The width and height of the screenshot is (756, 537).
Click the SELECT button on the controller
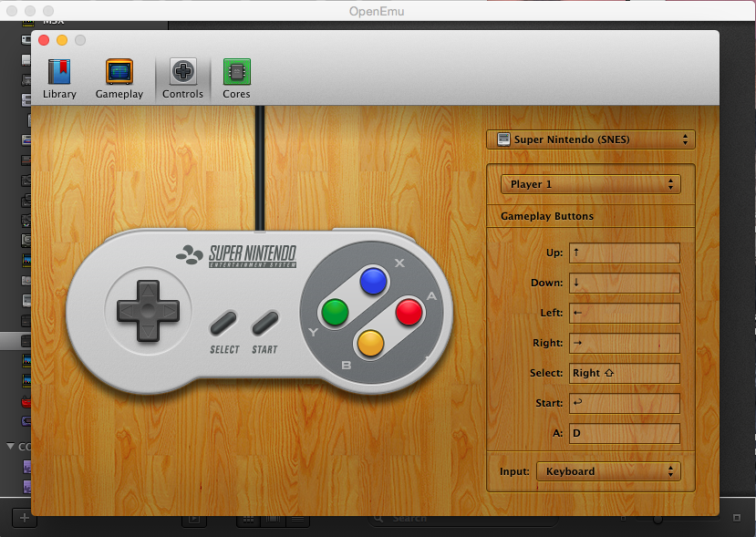click(223, 324)
